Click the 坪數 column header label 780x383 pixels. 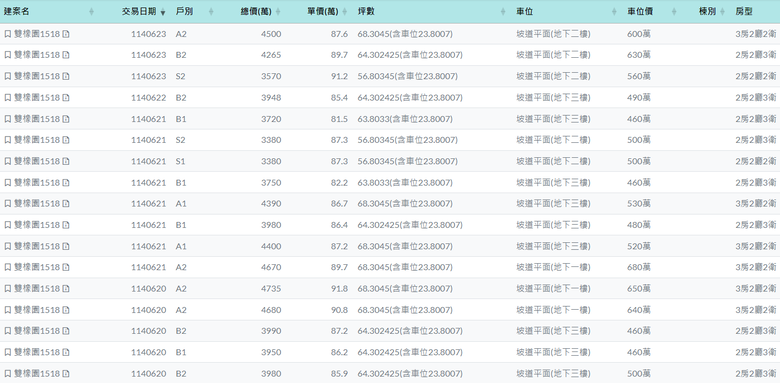click(366, 11)
